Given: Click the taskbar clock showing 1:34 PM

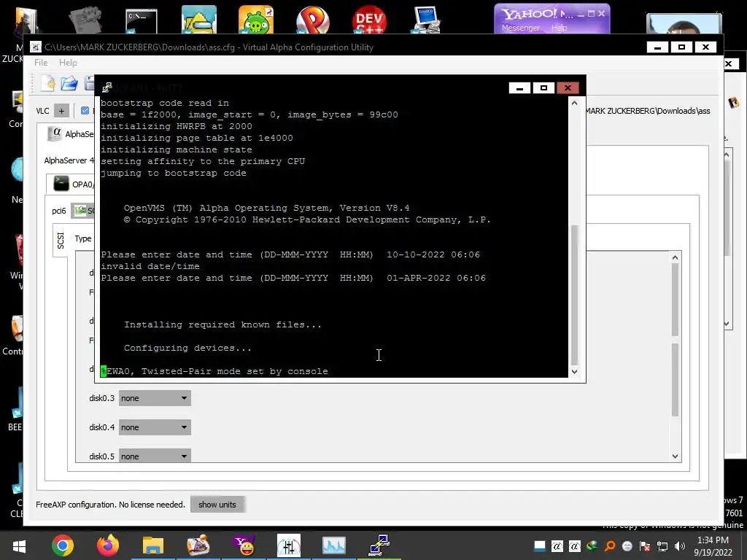Looking at the screenshot, I should 713,540.
